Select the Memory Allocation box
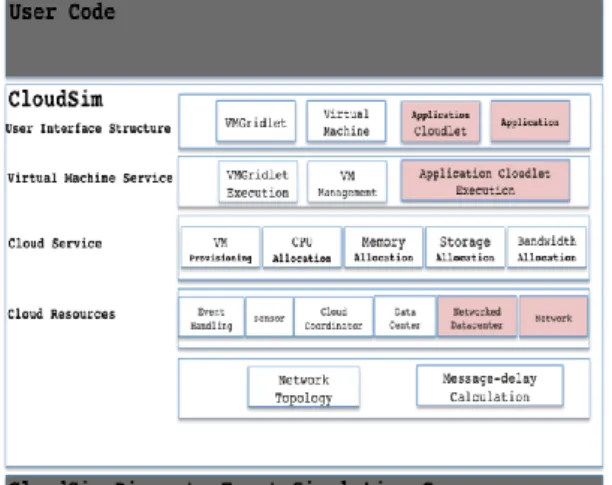Image resolution: width=612 pixels, height=485 pixels. click(384, 247)
